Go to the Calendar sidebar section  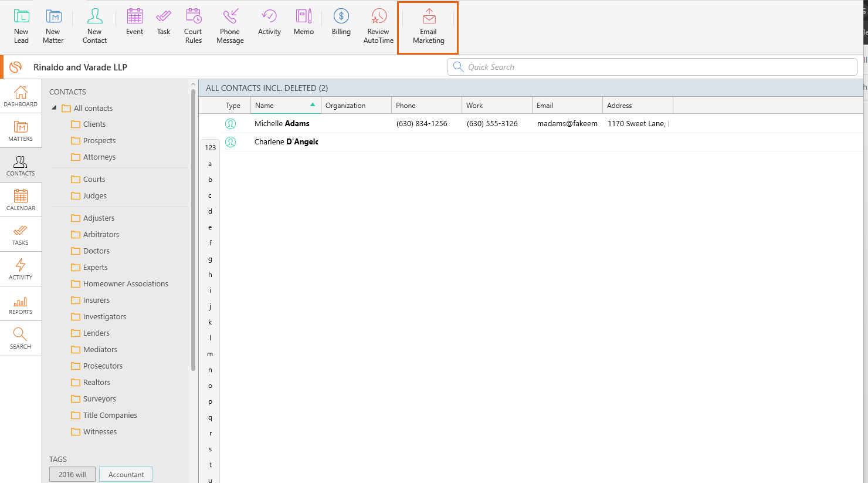21,200
